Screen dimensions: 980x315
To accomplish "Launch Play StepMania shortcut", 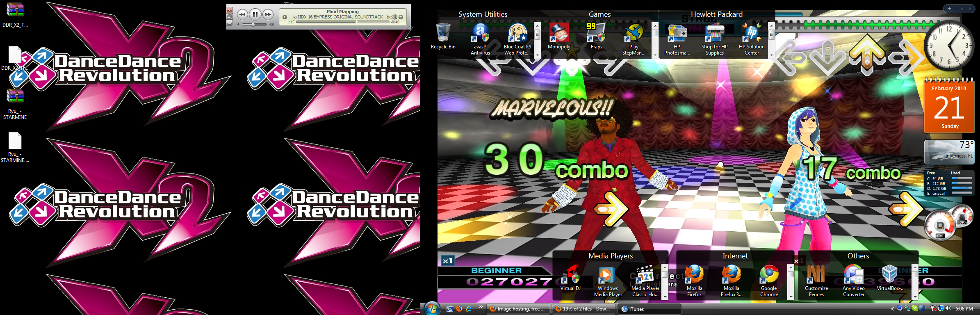I will 634,39.
